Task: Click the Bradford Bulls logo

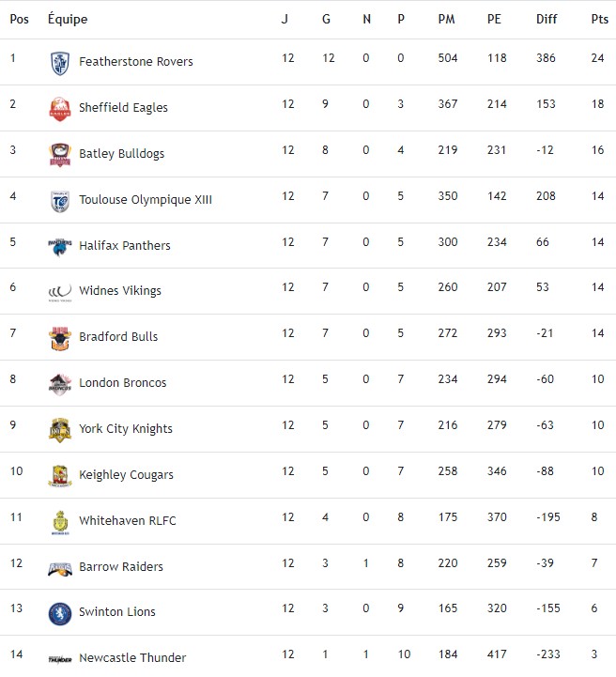Action: 60,338
